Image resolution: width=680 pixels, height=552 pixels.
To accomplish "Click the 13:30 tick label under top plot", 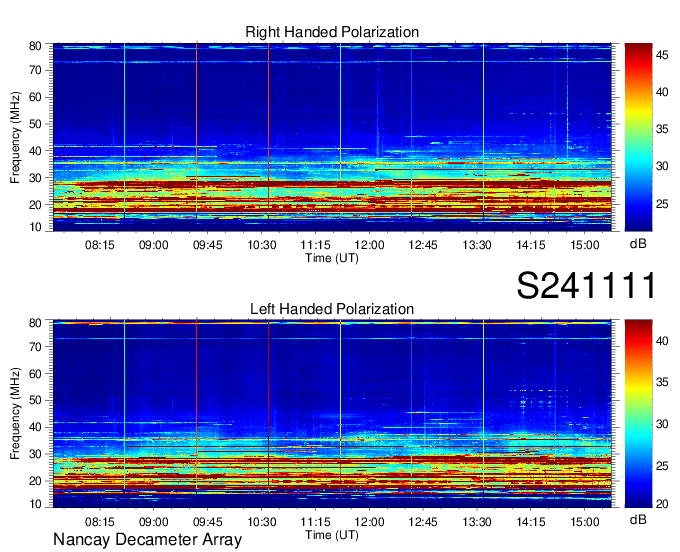I will pyautogui.click(x=477, y=245).
